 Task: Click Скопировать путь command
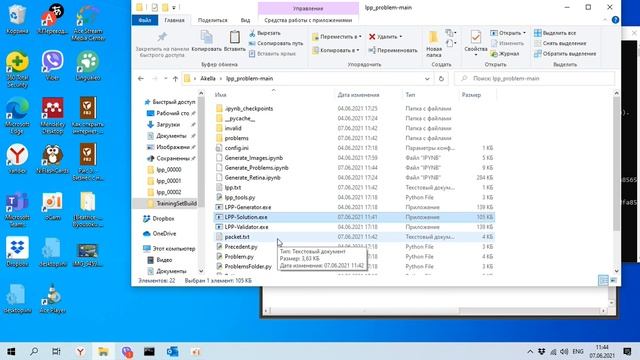(x=276, y=43)
